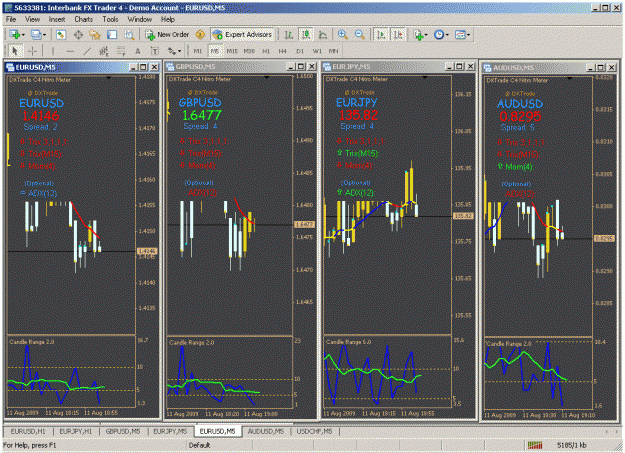This screenshot has height=453, width=625.
Task: Open the Insert menu
Action: tap(57, 19)
